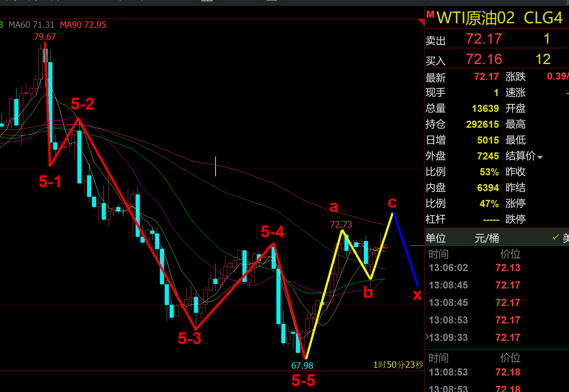This screenshot has width=569, height=392.
Task: Select the 现手 value 1
Action: click(x=496, y=93)
